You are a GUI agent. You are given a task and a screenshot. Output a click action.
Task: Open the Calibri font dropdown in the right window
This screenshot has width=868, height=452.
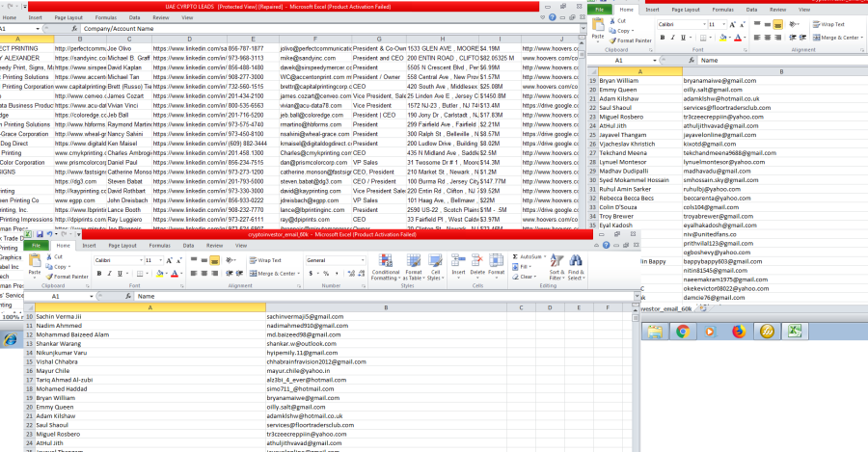point(704,24)
